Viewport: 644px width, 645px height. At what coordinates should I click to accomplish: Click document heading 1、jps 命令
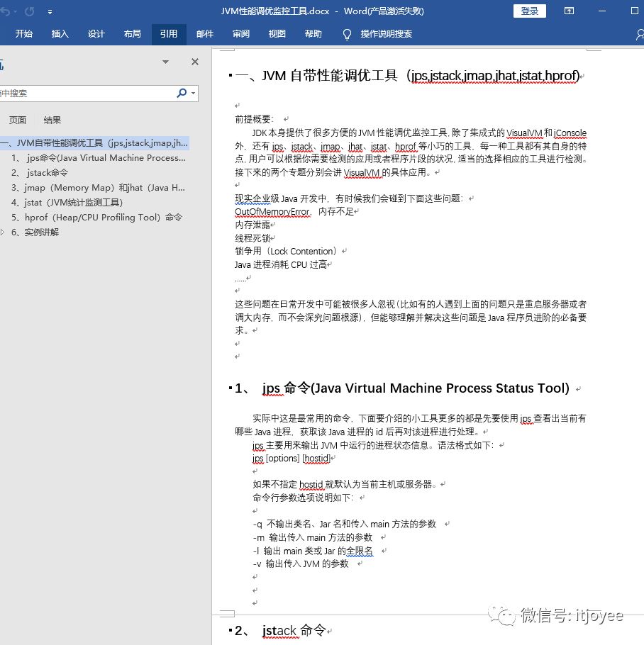402,388
